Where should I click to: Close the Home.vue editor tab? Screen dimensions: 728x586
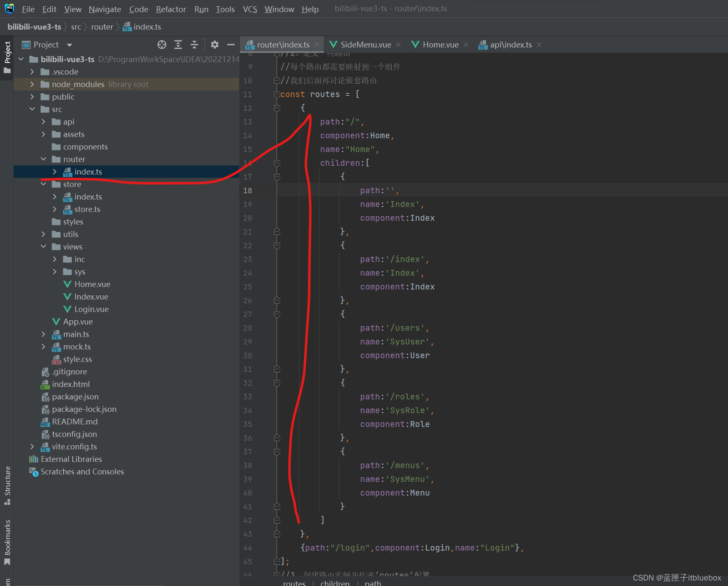(x=466, y=45)
